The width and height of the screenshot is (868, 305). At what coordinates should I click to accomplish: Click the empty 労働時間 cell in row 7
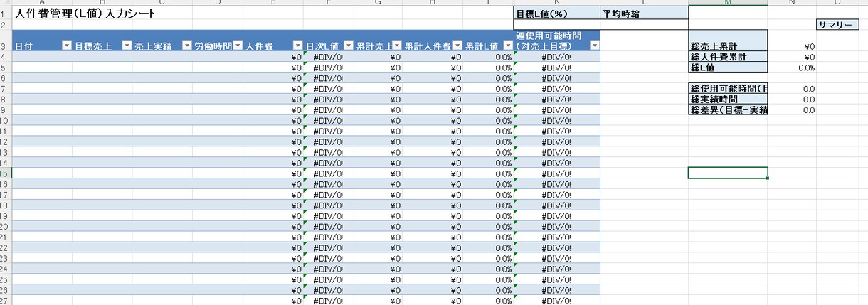click(218, 89)
